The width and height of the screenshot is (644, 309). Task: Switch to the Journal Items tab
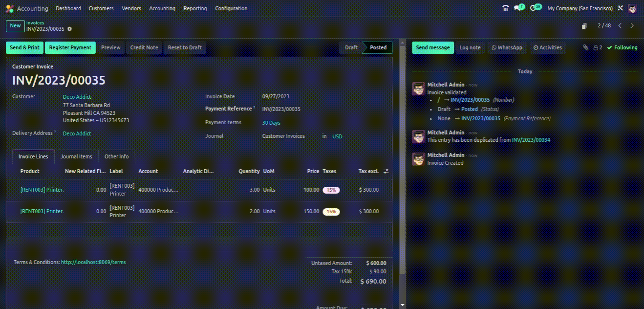point(76,156)
